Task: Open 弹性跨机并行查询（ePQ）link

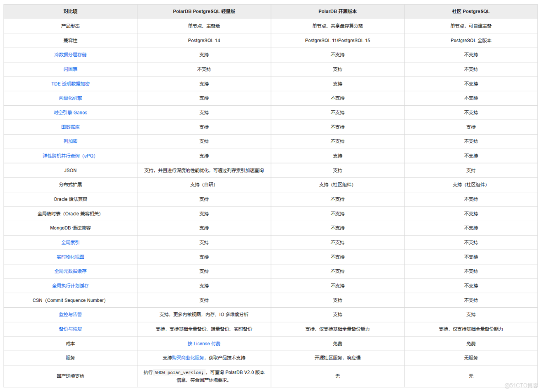Action: click(70, 156)
